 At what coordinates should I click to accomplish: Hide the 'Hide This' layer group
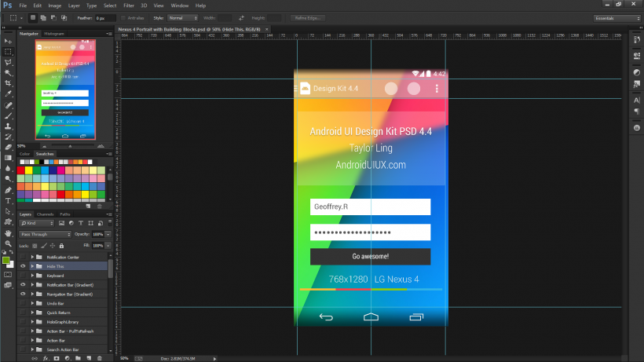(x=23, y=266)
